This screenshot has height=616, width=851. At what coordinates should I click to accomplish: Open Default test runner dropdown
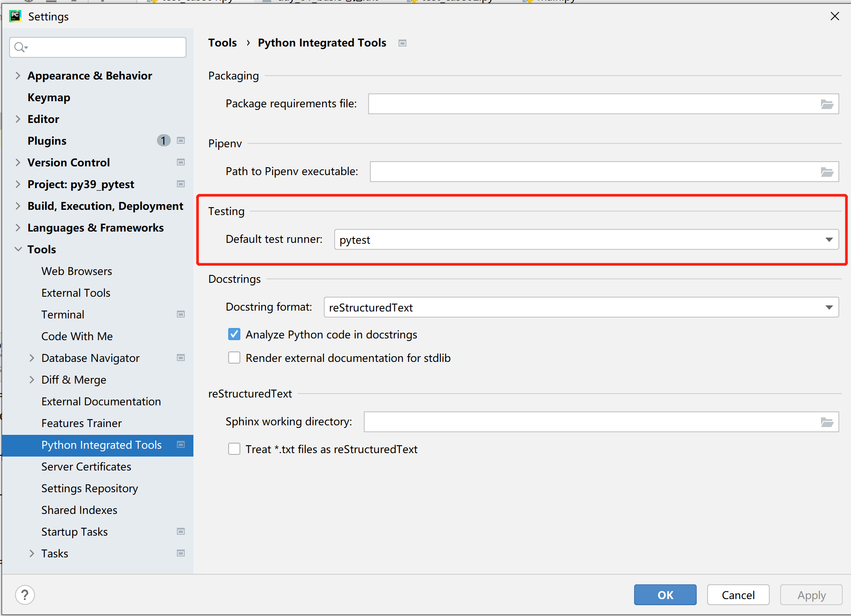[829, 240]
